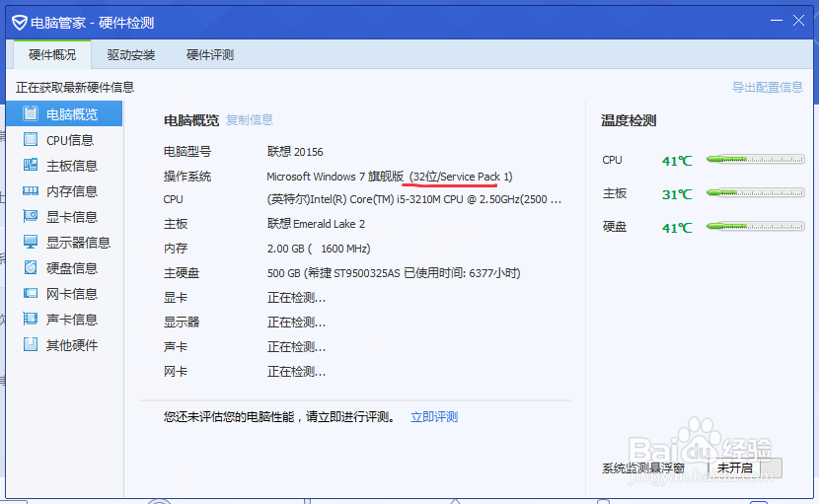Click the 电脑型号 row label
819x504 pixels.
(187, 152)
